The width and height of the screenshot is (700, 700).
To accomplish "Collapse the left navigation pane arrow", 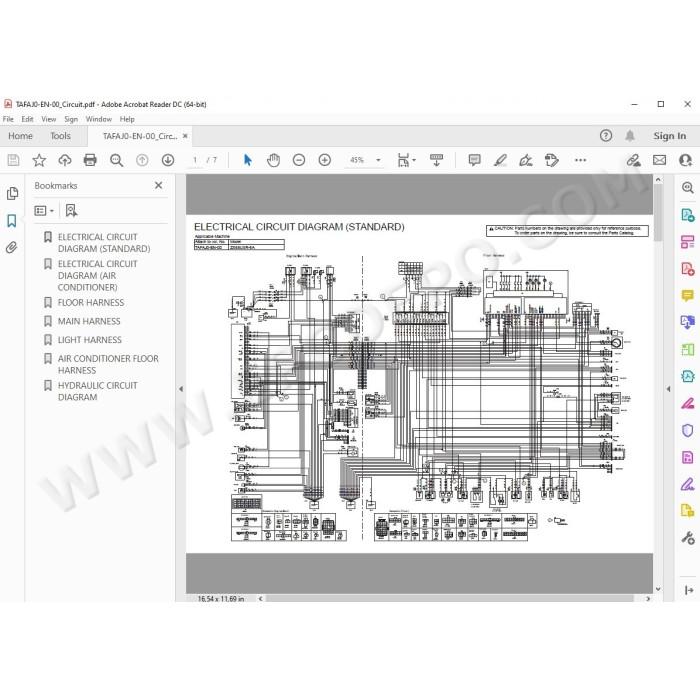I will [181, 389].
